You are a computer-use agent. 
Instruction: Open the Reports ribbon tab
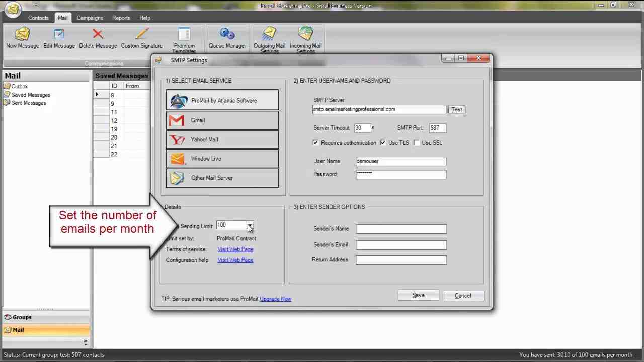pyautogui.click(x=121, y=18)
